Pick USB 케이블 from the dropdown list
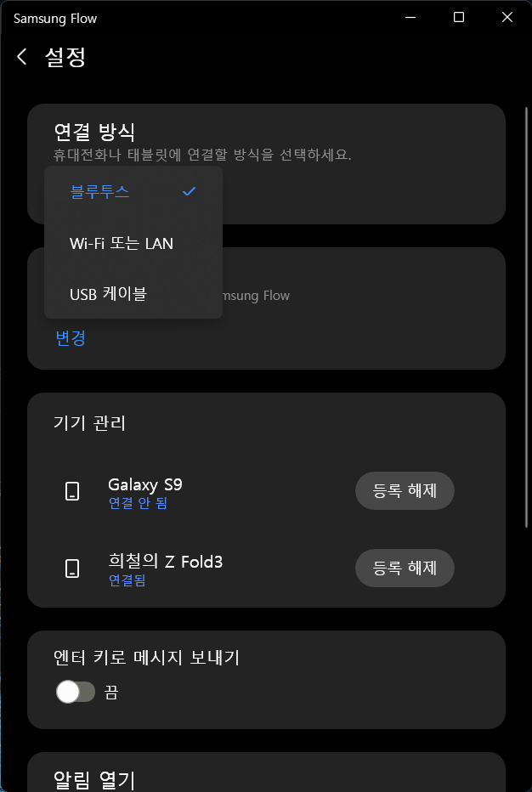 coord(108,294)
